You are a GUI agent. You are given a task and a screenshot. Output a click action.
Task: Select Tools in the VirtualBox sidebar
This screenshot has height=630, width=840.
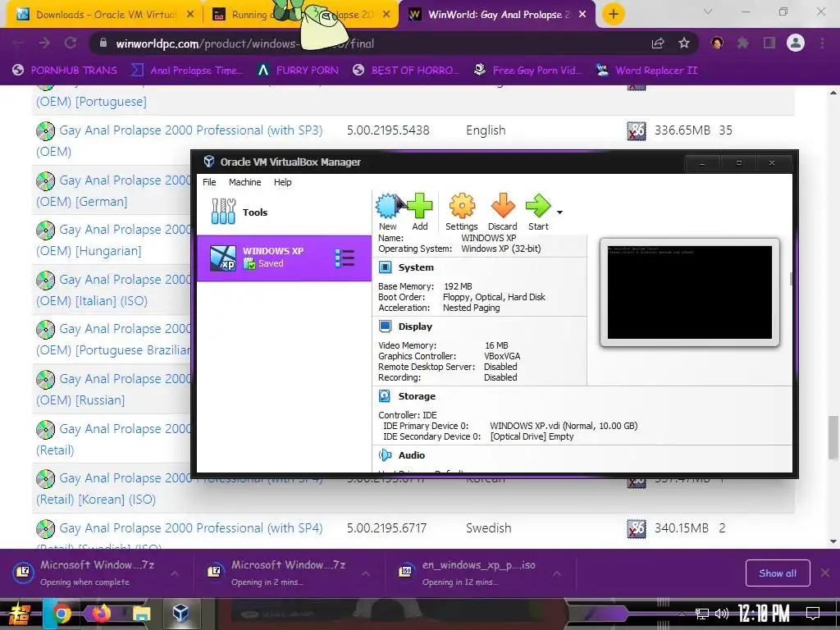click(284, 212)
